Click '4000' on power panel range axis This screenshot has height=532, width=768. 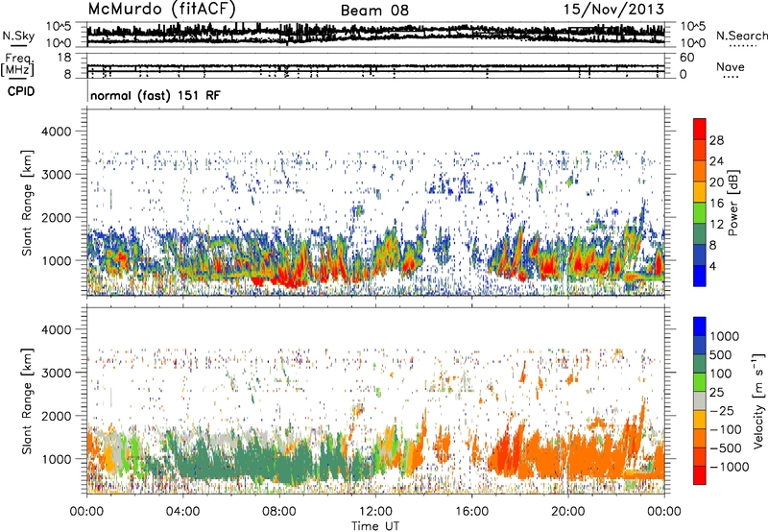56,132
